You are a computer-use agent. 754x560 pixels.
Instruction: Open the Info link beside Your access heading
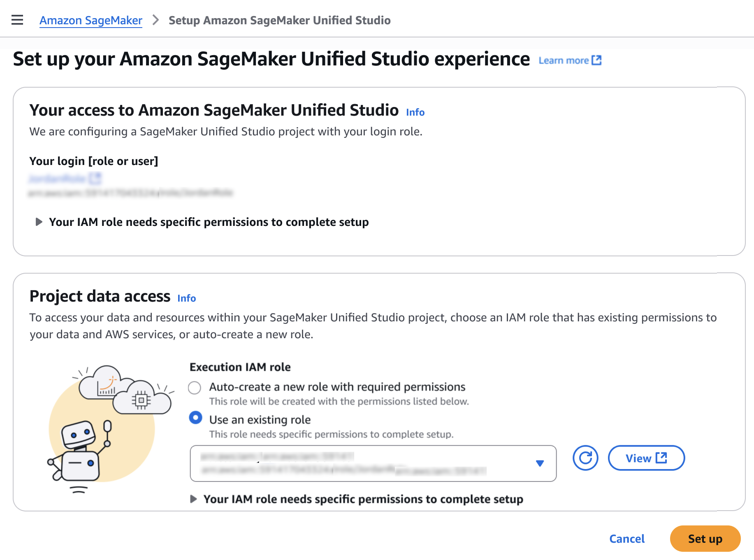click(415, 112)
